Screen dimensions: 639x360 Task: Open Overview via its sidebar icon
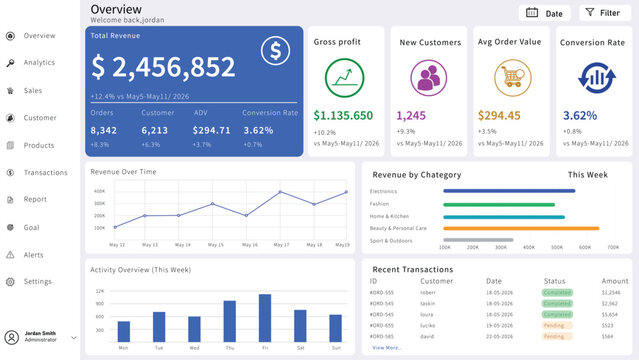[x=10, y=36]
